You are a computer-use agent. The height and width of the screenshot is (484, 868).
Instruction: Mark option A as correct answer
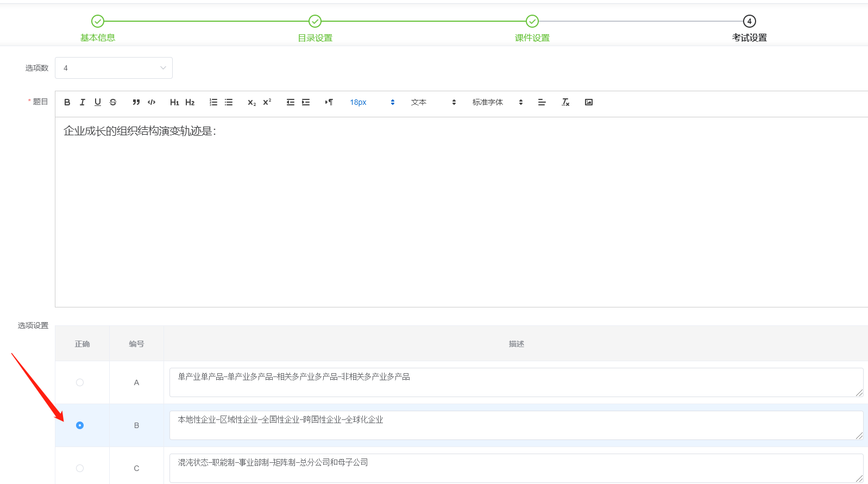[x=80, y=382]
